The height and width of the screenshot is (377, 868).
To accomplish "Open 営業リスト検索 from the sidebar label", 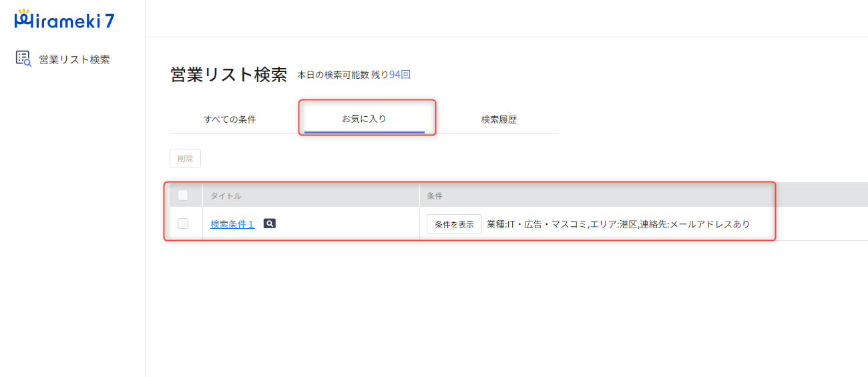I will coord(74,59).
